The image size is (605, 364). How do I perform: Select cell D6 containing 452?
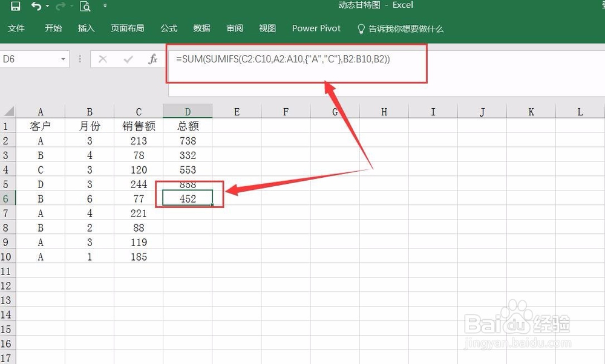(188, 198)
